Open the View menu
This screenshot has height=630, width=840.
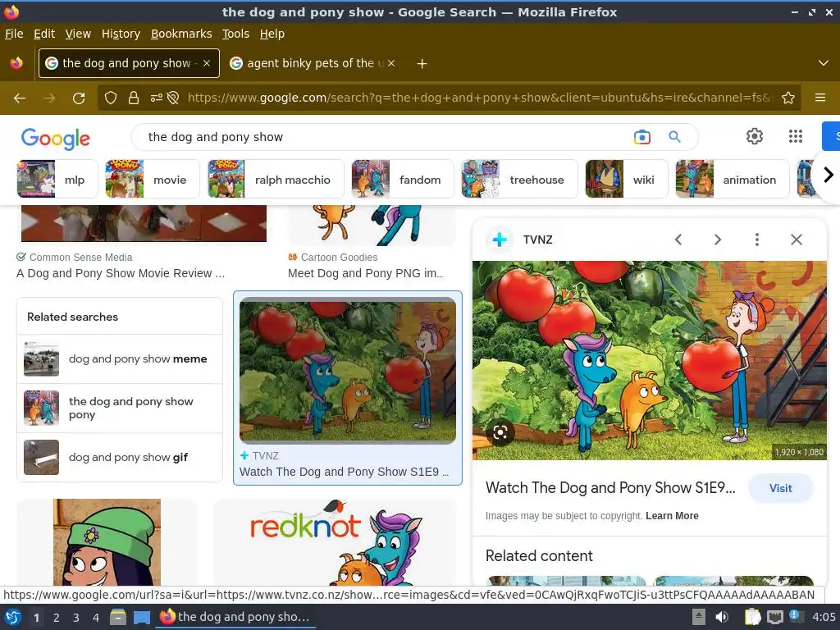click(78, 34)
